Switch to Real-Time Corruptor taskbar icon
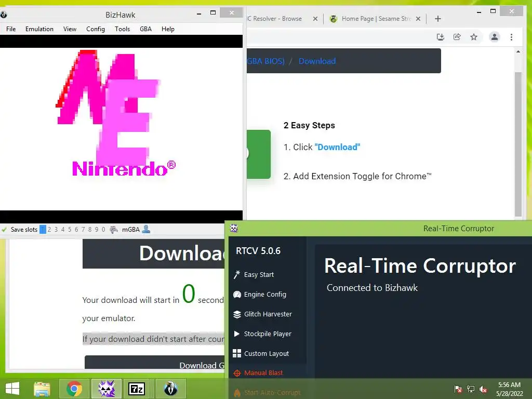Screen dimensions: 532x399 [x=107, y=389]
